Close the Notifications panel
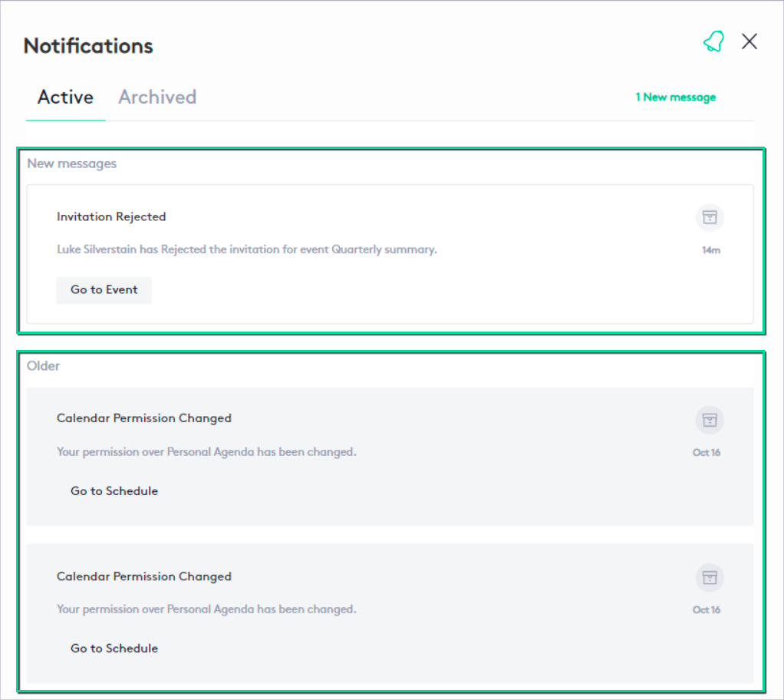 pos(749,41)
